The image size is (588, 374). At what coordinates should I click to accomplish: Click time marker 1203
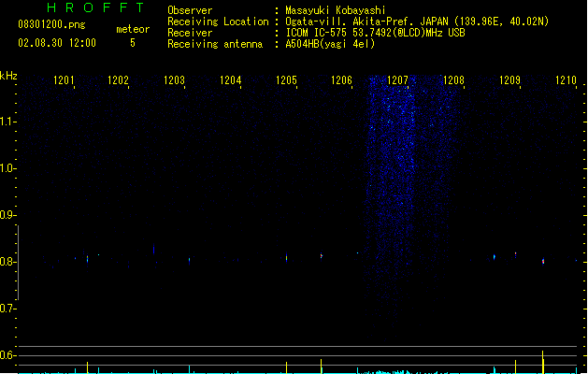click(x=175, y=80)
